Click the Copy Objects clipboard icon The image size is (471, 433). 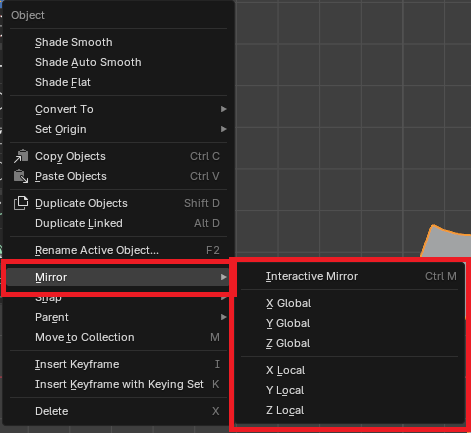tap(21, 156)
